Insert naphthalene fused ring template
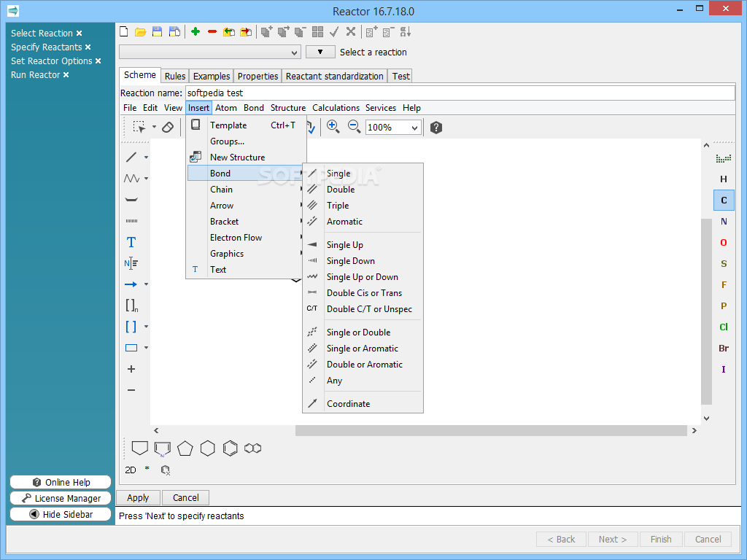This screenshot has width=747, height=560. (x=253, y=448)
